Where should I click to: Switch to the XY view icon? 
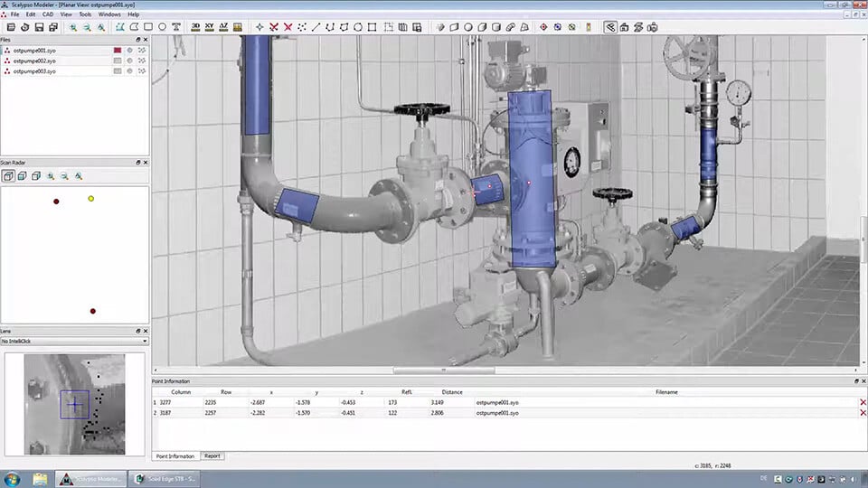click(x=209, y=27)
